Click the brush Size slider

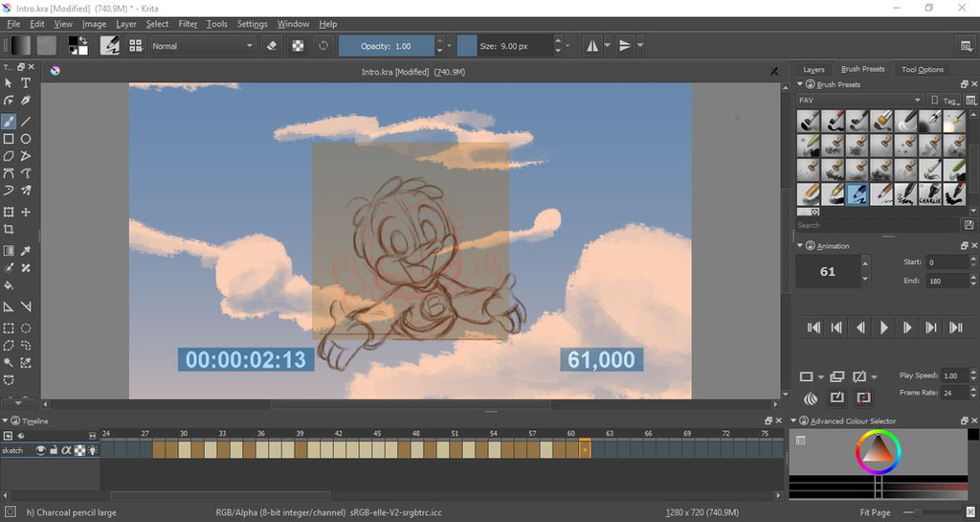coord(505,46)
